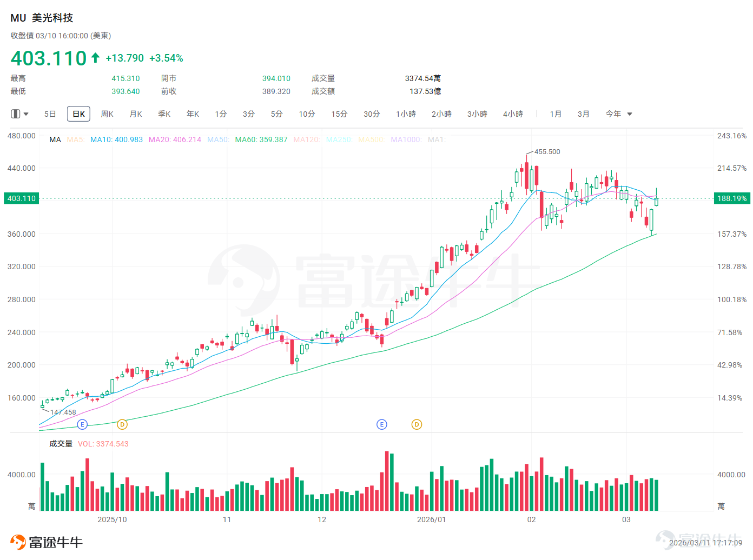Set the range to 1月
Image resolution: width=753 pixels, height=560 pixels.
coord(556,114)
